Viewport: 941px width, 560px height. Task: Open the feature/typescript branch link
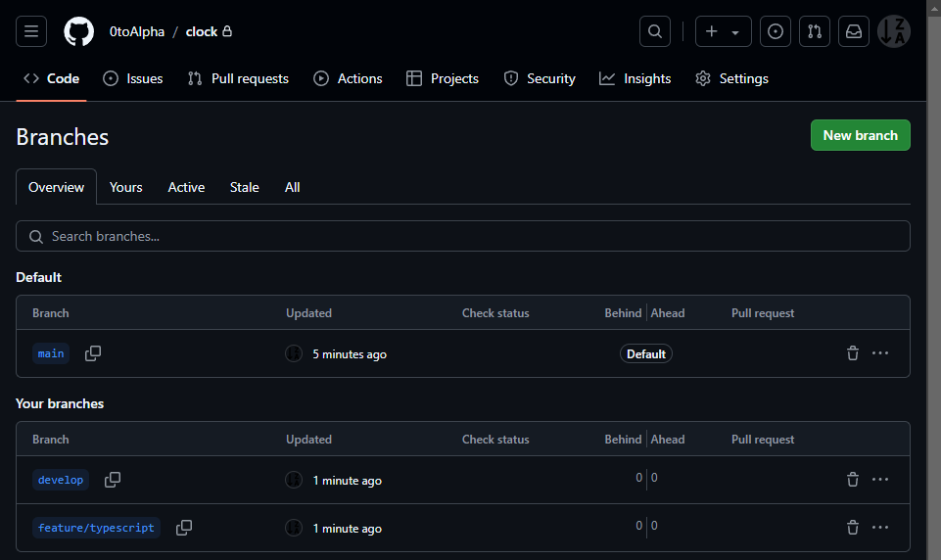[96, 528]
